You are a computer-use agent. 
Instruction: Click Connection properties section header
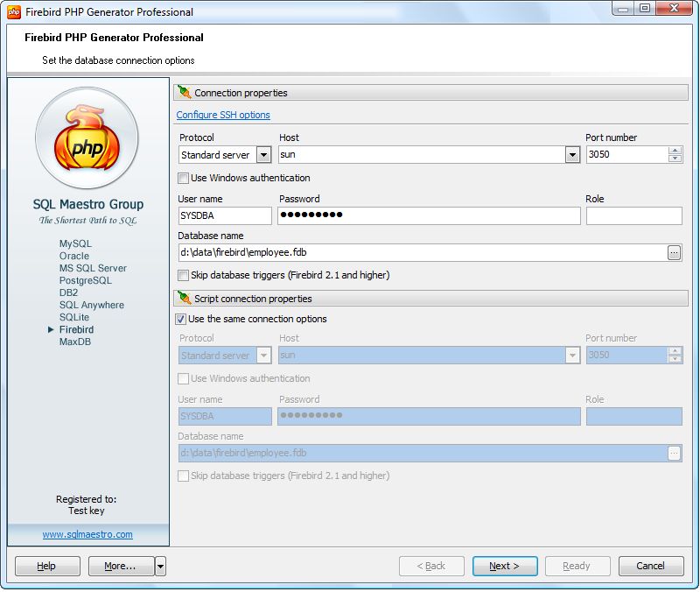(x=430, y=93)
